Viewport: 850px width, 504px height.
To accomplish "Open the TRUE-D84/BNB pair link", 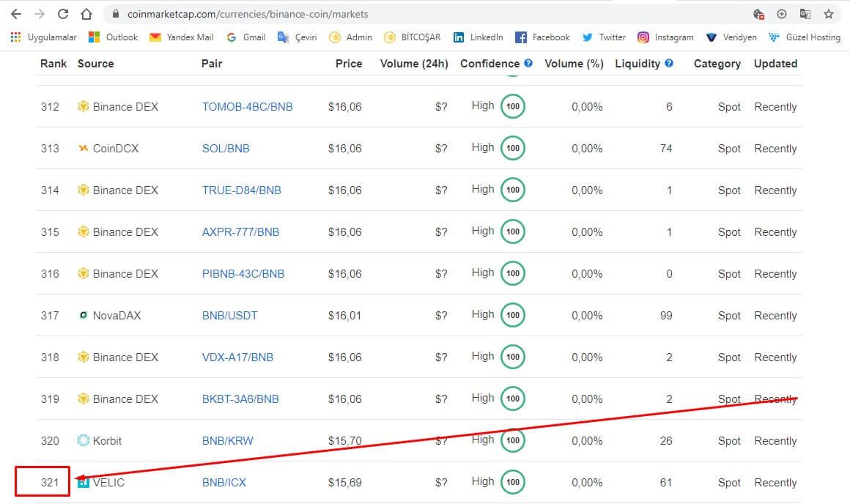I will [241, 190].
